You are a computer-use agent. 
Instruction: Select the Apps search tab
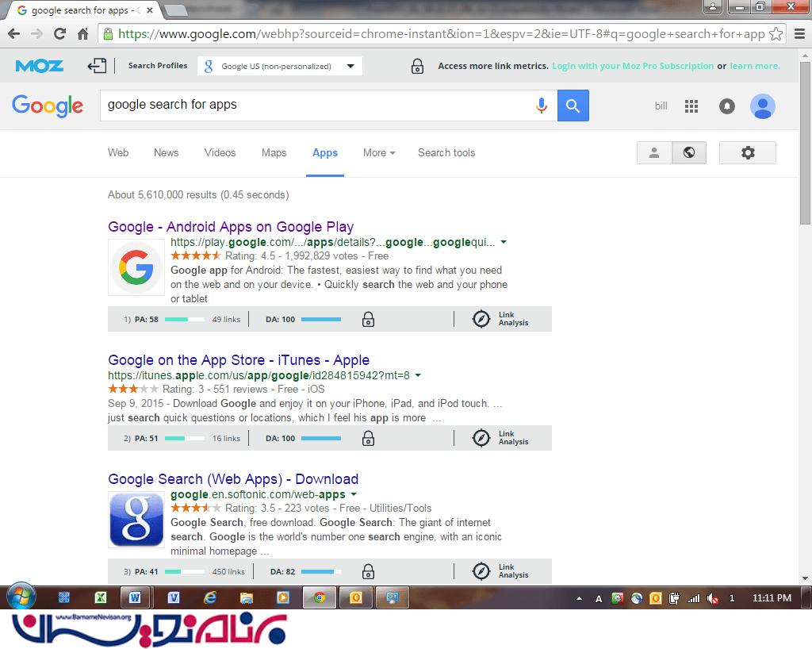click(x=325, y=153)
